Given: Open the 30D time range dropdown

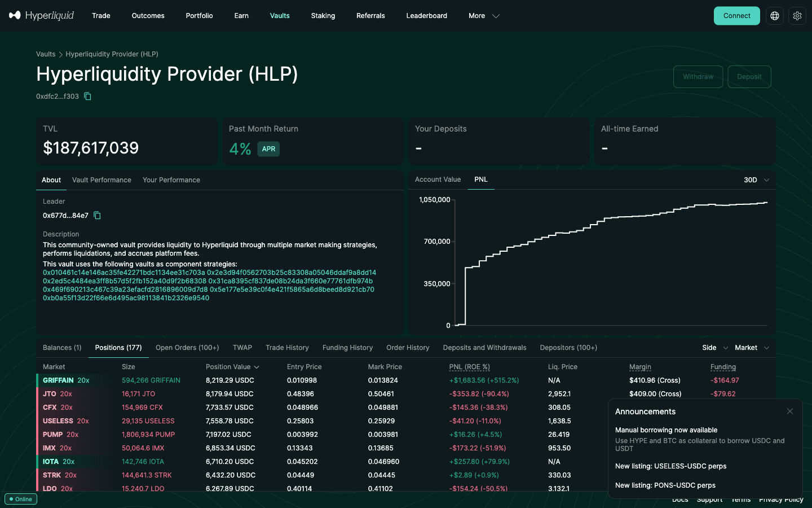Looking at the screenshot, I should point(756,180).
